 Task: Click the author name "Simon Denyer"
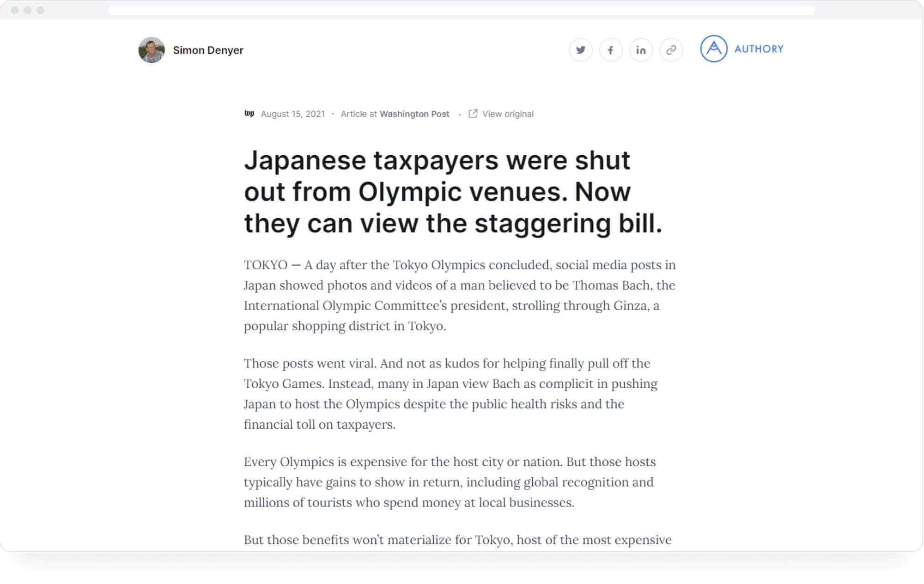pyautogui.click(x=208, y=50)
